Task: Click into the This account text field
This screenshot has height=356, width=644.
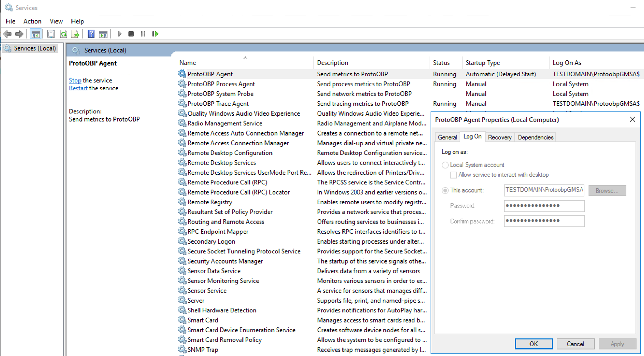Action: [544, 190]
